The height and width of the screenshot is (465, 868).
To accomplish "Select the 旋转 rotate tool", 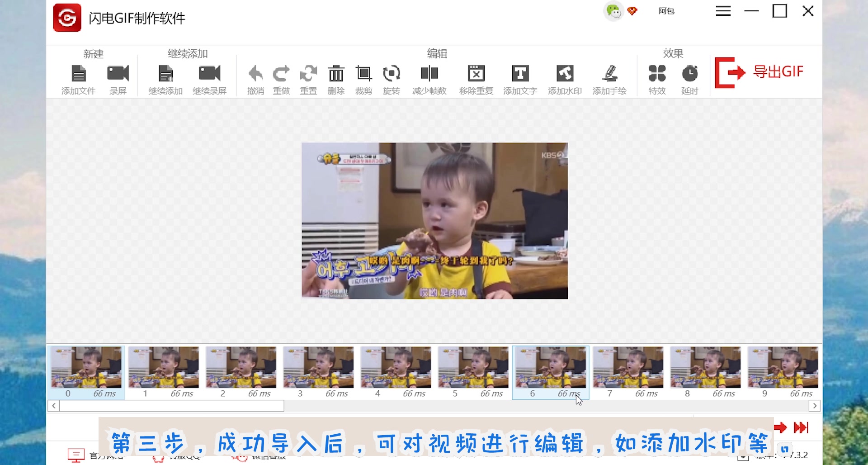I will 392,74.
